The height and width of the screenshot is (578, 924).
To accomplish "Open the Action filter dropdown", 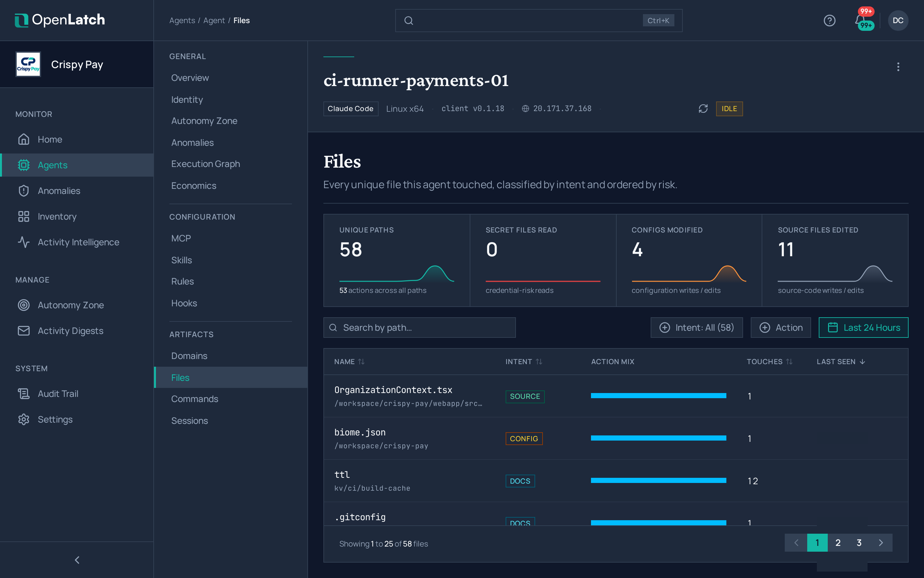I will (781, 328).
